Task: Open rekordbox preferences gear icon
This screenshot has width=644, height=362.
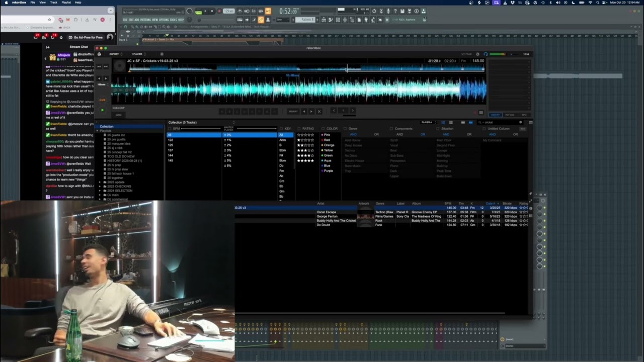Action: pyautogui.click(x=477, y=54)
